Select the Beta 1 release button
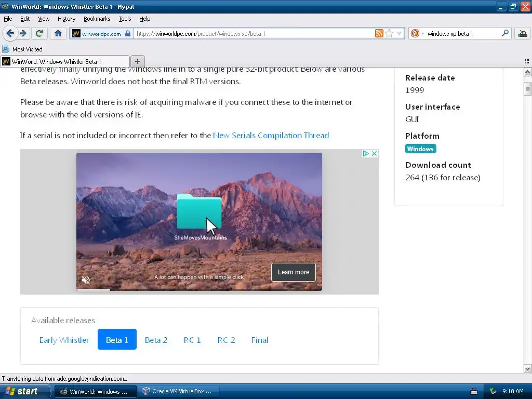This screenshot has height=399, width=532. pyautogui.click(x=117, y=339)
